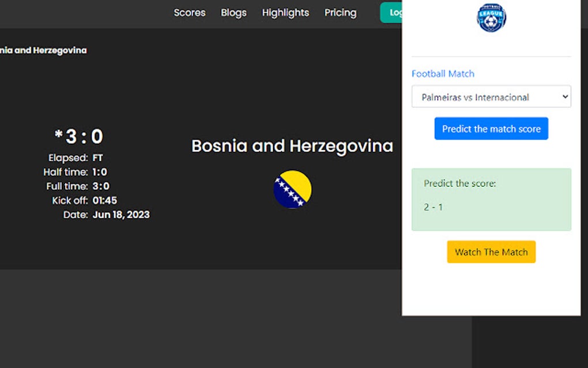Viewport: 588px width, 368px height.
Task: Click the yellow stripe on the flag emblem
Action: coord(299,180)
